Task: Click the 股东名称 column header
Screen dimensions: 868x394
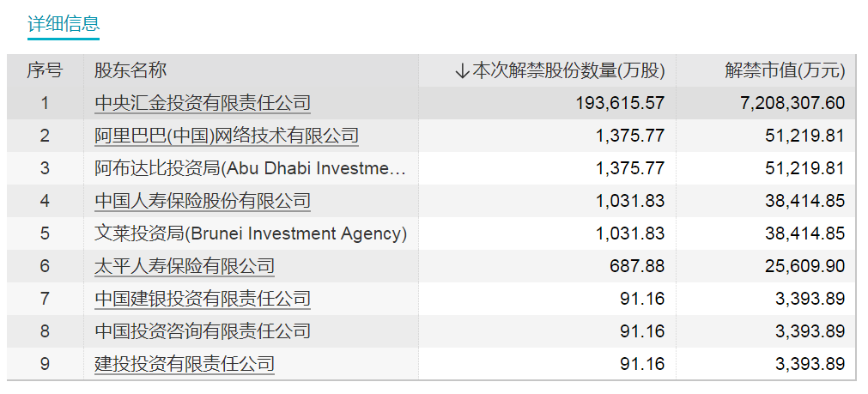Action: tap(131, 70)
